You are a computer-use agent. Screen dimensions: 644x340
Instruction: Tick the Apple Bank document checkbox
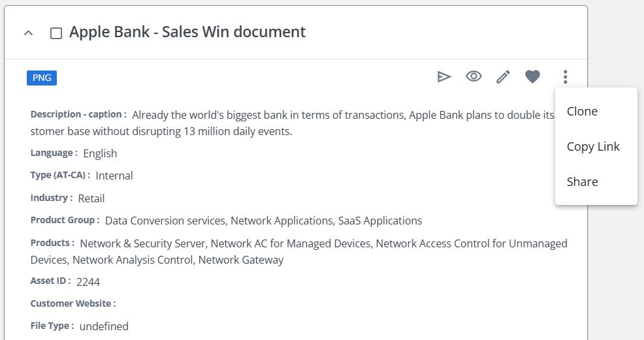tap(56, 33)
